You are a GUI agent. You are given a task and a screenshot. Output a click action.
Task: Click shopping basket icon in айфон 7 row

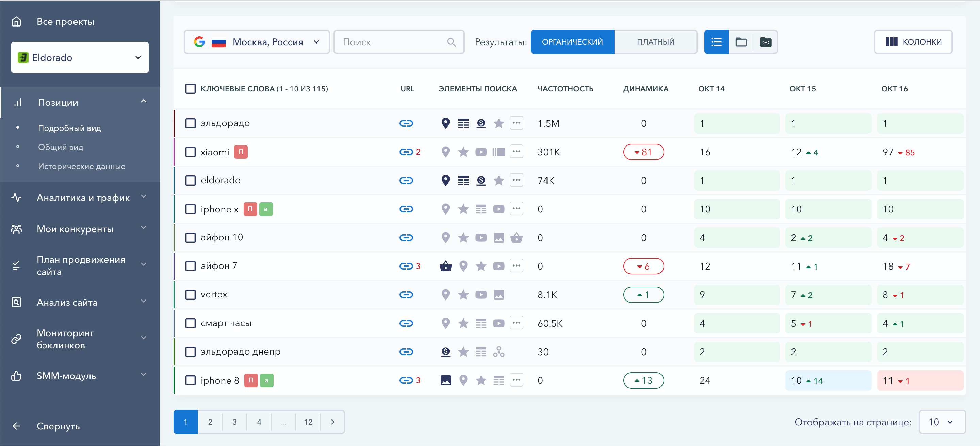click(445, 266)
